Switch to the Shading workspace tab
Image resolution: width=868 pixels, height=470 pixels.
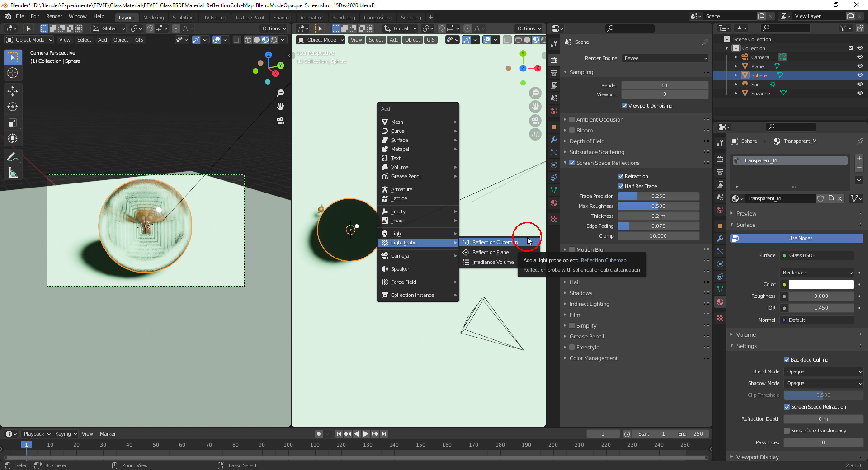(x=282, y=18)
